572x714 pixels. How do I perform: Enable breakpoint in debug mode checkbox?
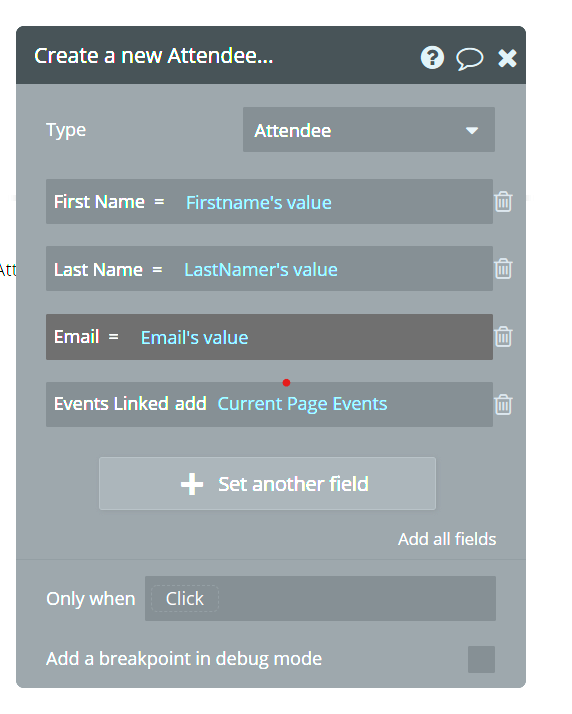[481, 659]
